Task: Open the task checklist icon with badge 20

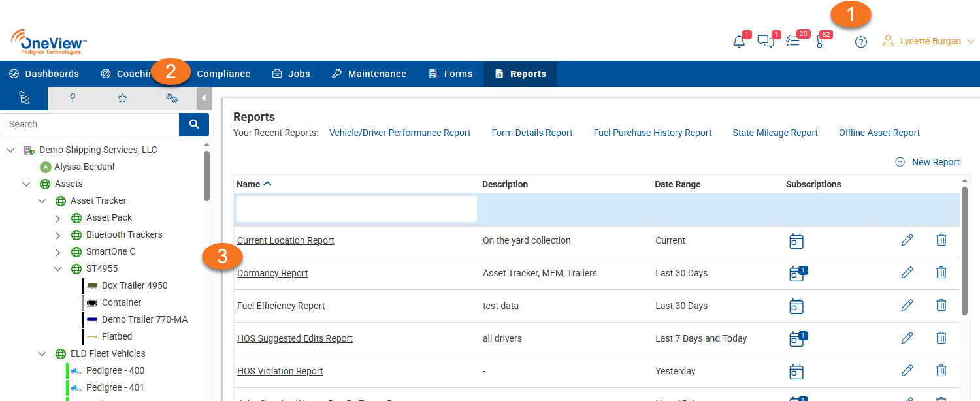Action: click(792, 42)
